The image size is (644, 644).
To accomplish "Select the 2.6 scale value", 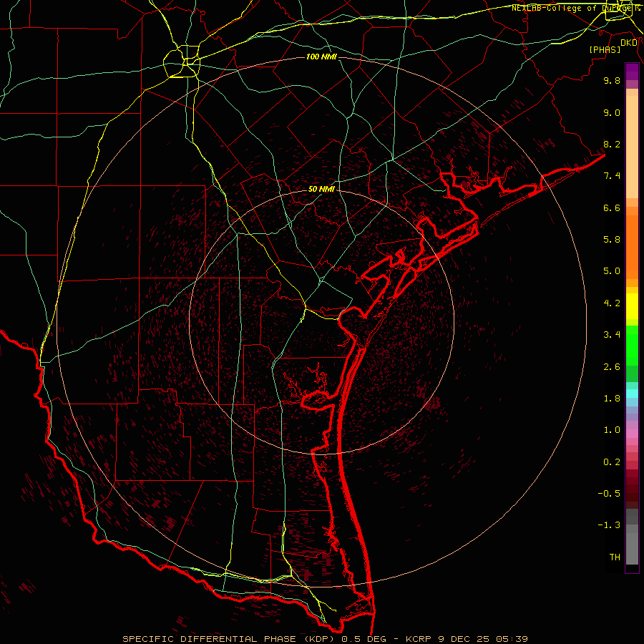I will [x=612, y=367].
